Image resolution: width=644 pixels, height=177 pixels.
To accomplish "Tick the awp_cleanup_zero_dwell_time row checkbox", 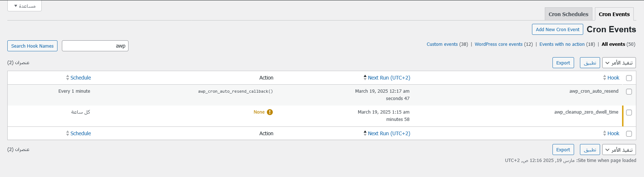I will pyautogui.click(x=629, y=113).
